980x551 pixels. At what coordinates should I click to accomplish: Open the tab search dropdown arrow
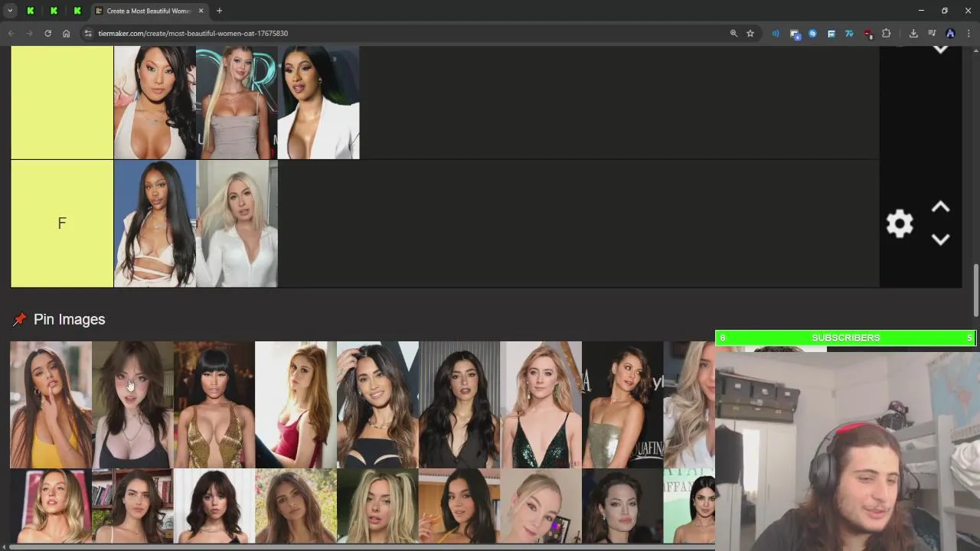10,11
